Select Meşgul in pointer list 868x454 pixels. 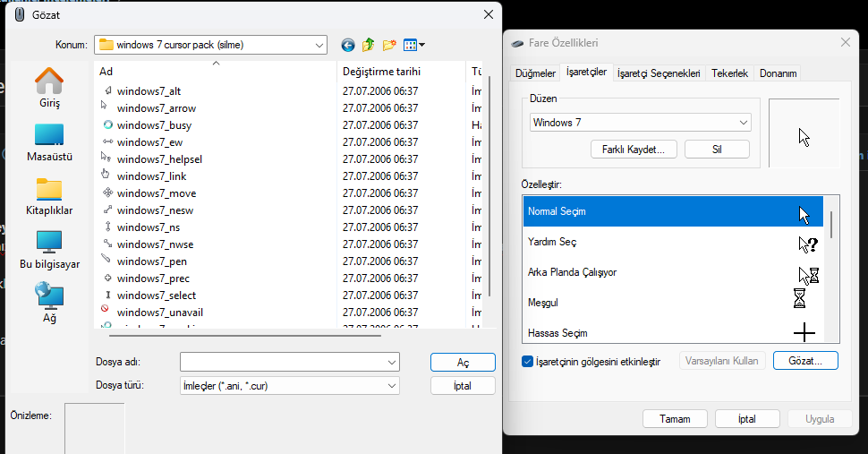tap(673, 303)
